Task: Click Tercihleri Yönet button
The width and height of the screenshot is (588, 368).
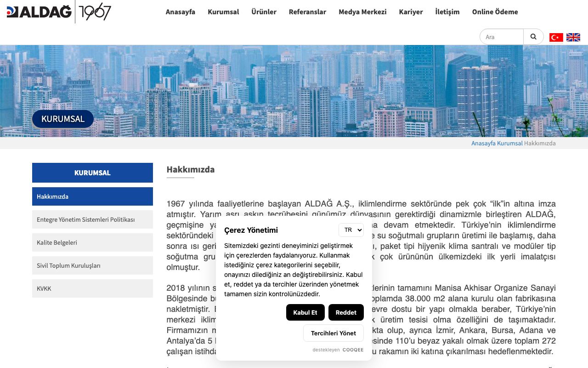Action: (x=334, y=333)
